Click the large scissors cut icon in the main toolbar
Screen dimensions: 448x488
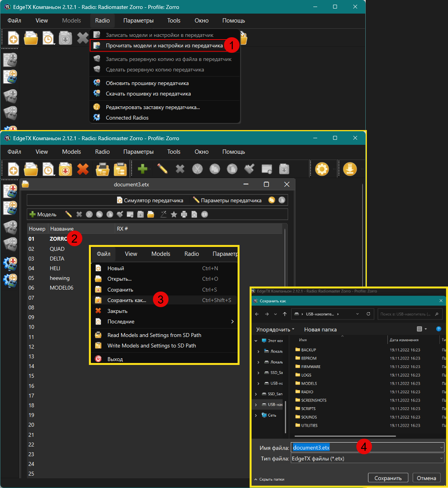click(197, 169)
